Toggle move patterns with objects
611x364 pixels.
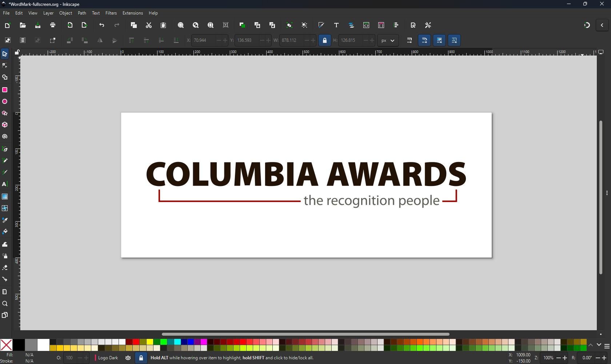pyautogui.click(x=454, y=40)
